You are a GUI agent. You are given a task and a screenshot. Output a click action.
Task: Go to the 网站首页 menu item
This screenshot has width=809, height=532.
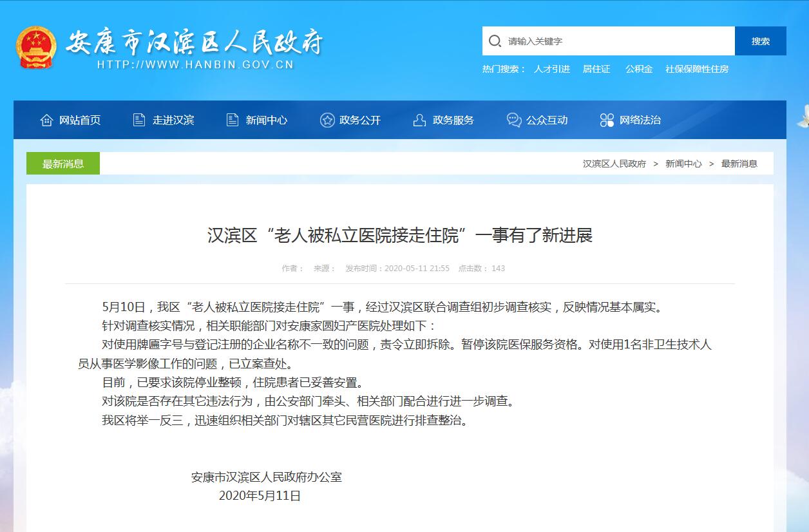80,120
